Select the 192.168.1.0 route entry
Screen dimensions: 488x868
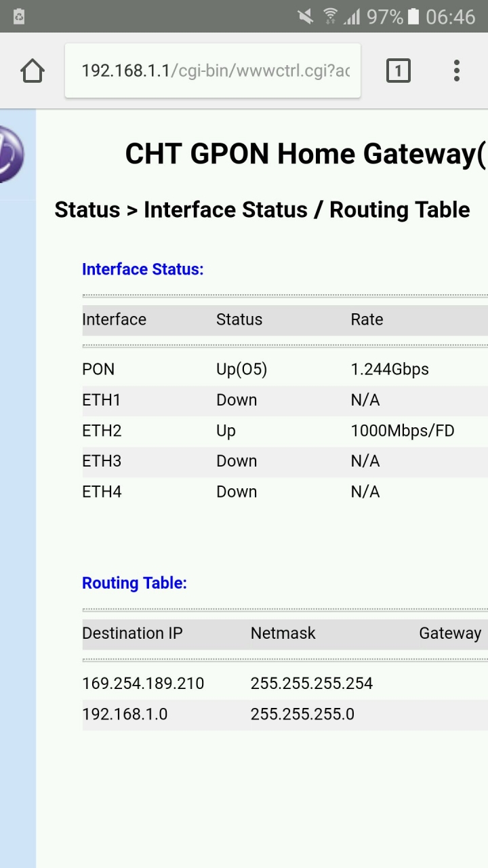[x=285, y=715]
